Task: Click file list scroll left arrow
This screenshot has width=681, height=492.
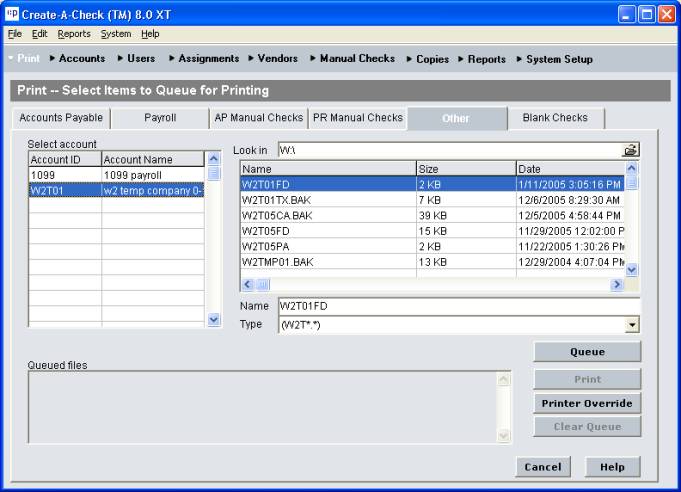Action: (247, 284)
